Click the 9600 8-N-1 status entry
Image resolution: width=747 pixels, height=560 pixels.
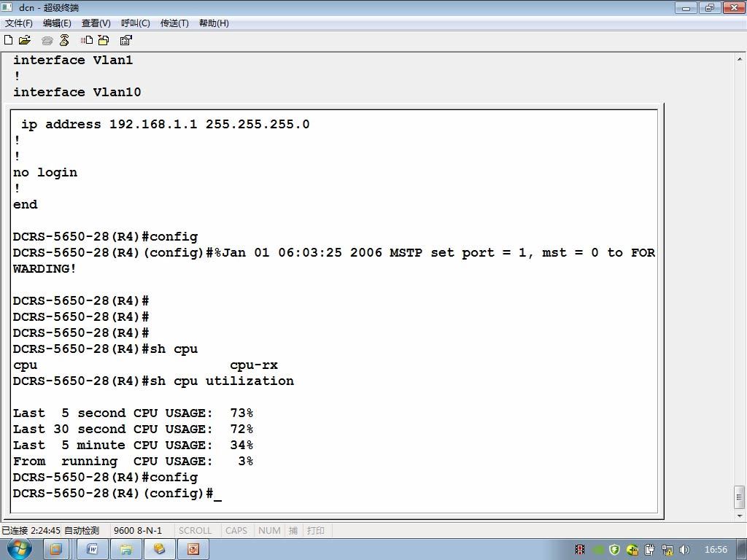click(x=138, y=531)
